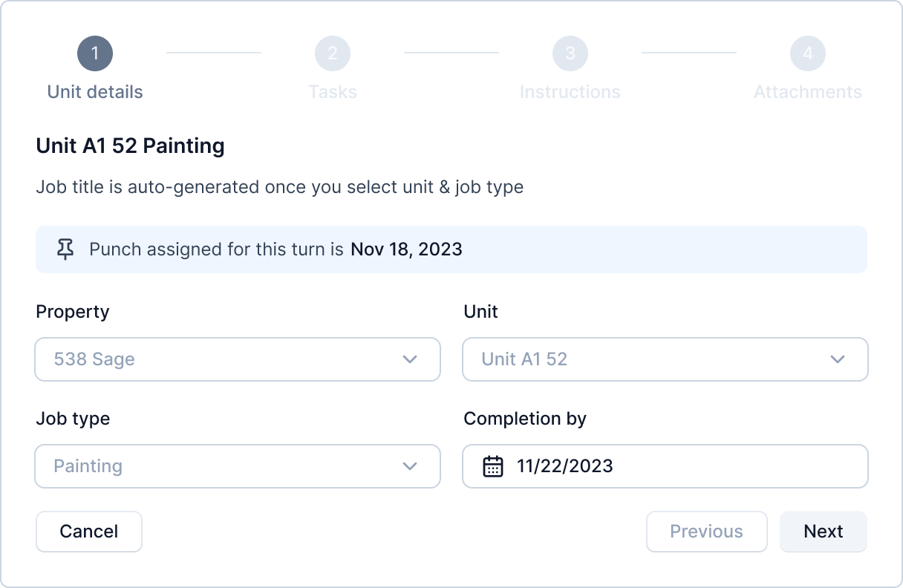903x588 pixels.
Task: Switch to the Attachments step label
Action: pyautogui.click(x=808, y=92)
